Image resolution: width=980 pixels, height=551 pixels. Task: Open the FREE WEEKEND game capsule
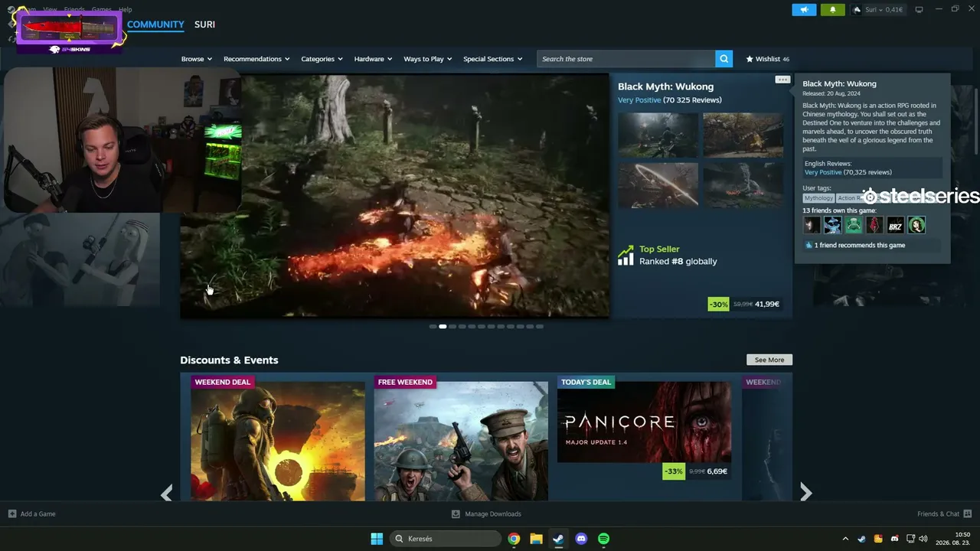click(461, 439)
